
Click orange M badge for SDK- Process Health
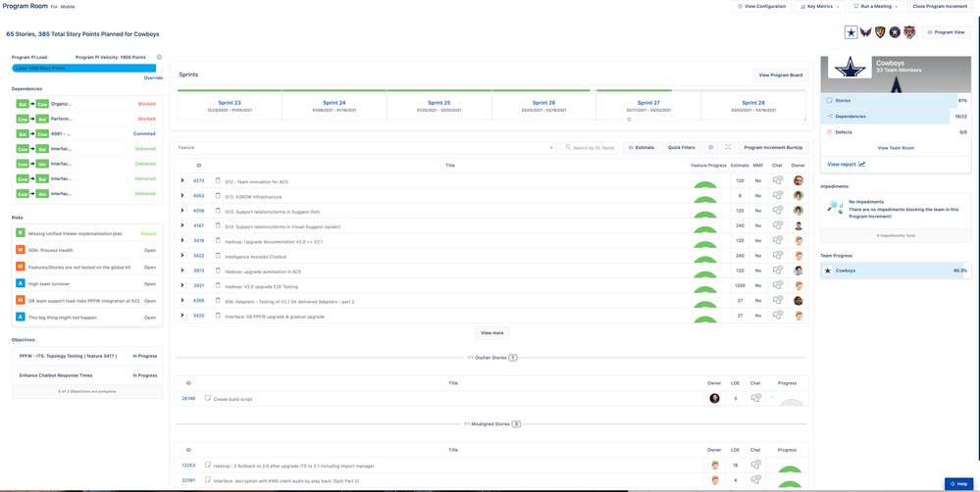pos(21,250)
